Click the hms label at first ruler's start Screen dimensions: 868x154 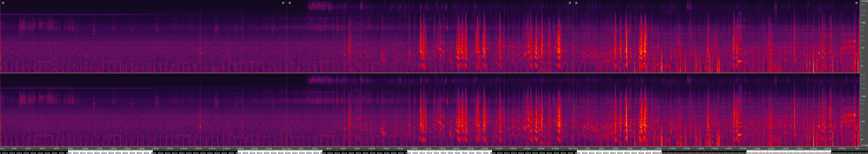tap(2, 148)
